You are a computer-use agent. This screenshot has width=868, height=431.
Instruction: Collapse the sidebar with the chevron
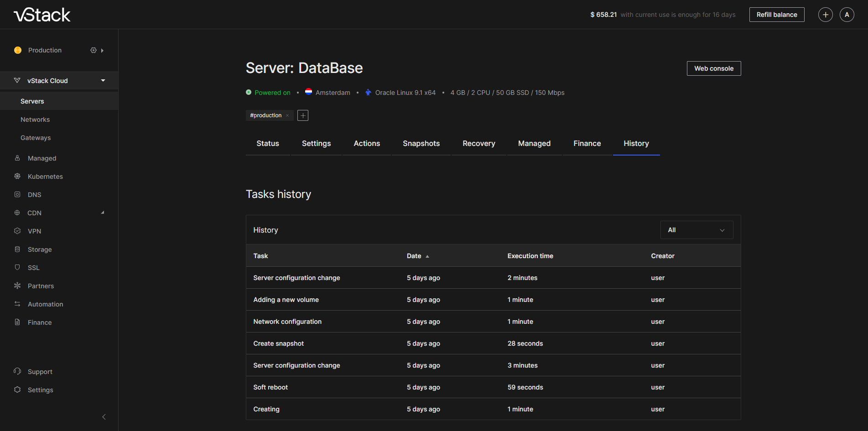click(104, 417)
